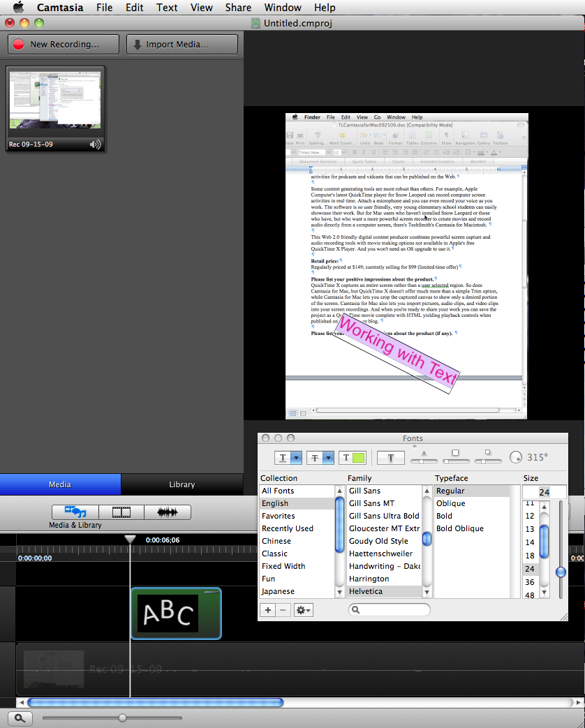Select the 'Regular' typeface

point(450,491)
